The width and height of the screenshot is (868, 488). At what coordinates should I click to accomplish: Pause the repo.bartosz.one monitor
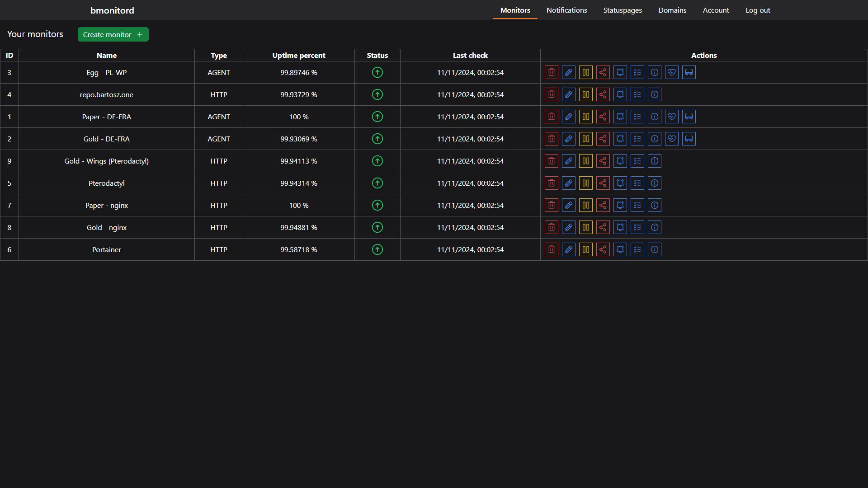[585, 94]
